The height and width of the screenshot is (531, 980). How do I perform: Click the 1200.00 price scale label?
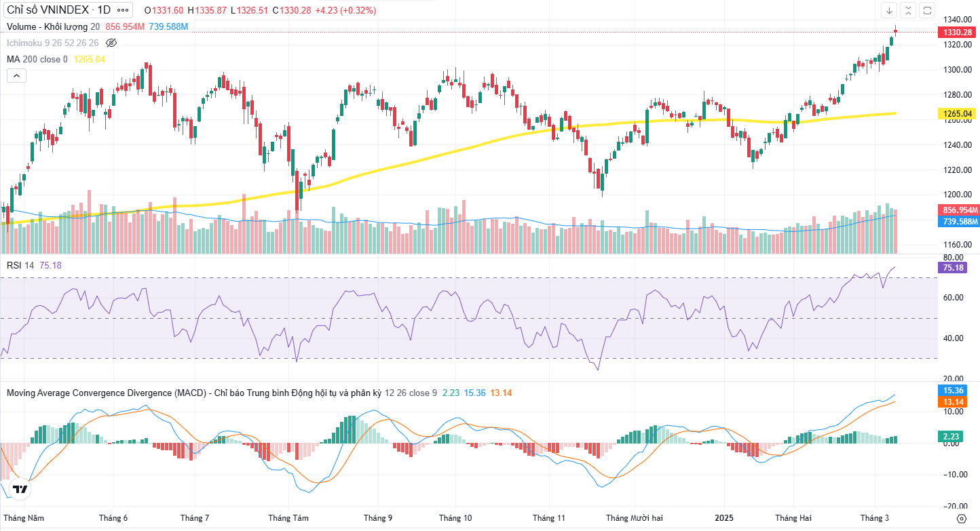point(957,195)
